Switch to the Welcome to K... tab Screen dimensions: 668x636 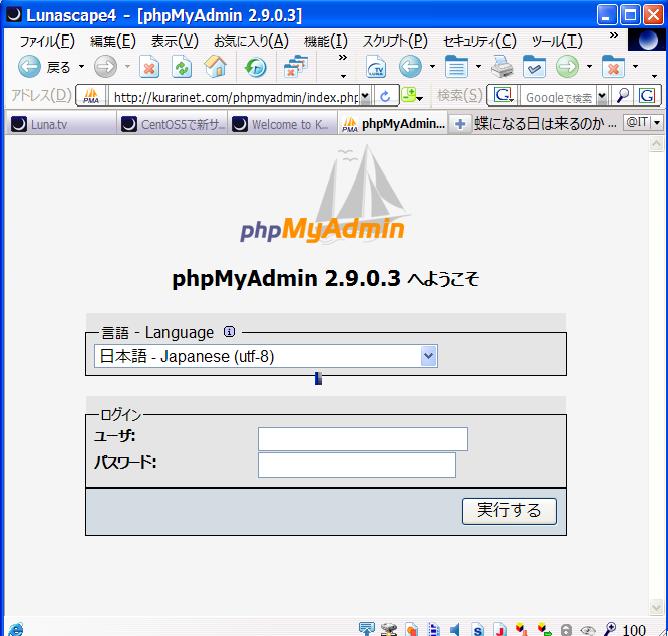[x=282, y=124]
